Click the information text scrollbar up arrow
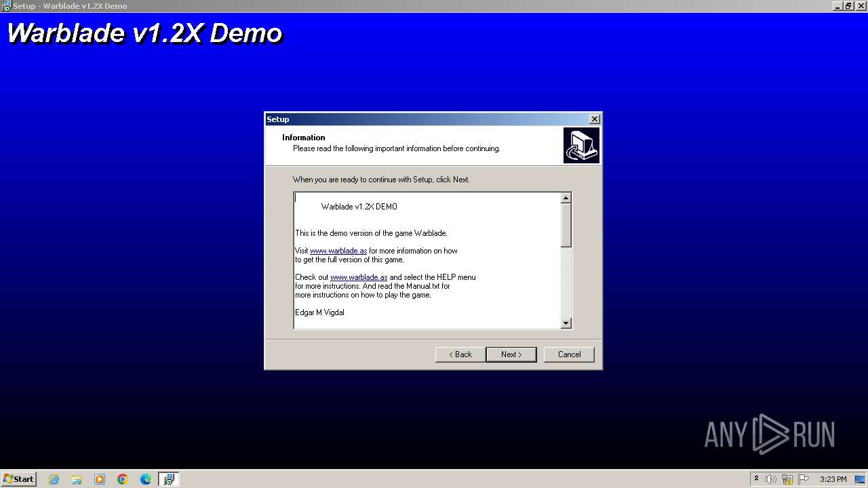 click(566, 198)
